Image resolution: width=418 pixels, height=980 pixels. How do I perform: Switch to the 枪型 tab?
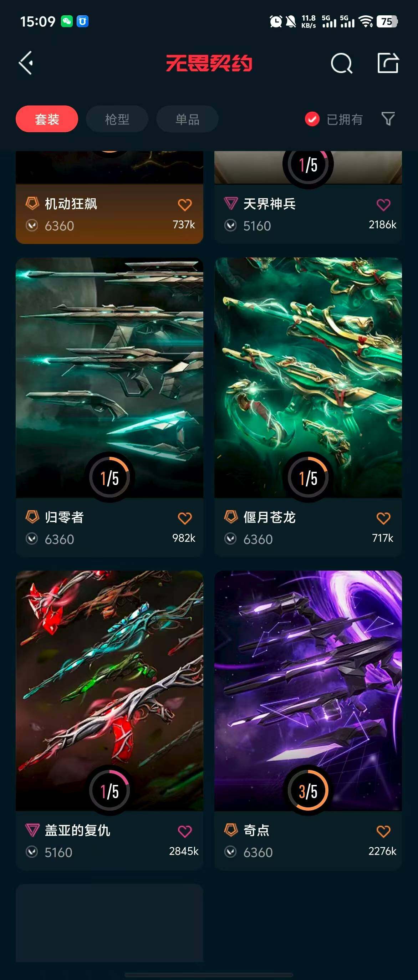[117, 119]
